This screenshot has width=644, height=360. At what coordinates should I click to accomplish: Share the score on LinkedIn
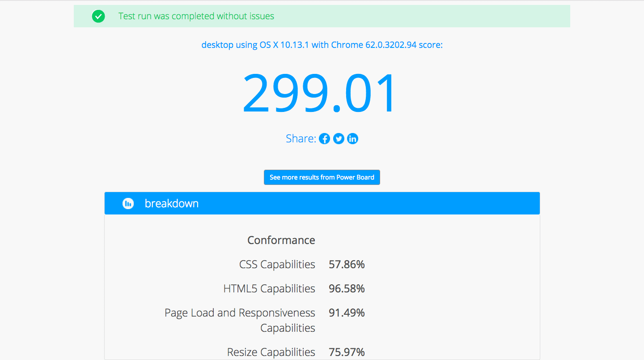(352, 139)
